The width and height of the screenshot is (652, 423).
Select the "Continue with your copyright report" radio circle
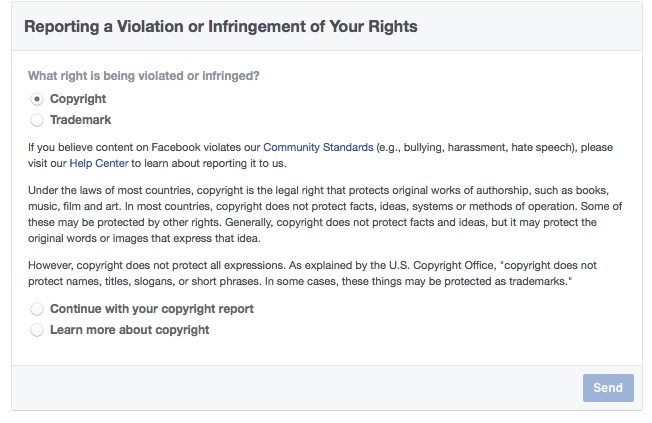[37, 309]
